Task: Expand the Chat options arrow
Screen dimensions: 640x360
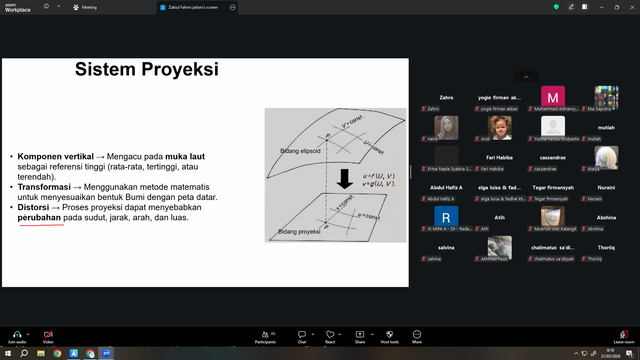Action: click(x=313, y=334)
